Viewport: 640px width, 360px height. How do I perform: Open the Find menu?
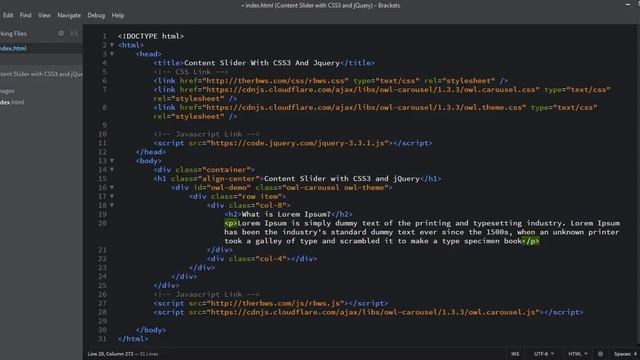(x=25, y=15)
